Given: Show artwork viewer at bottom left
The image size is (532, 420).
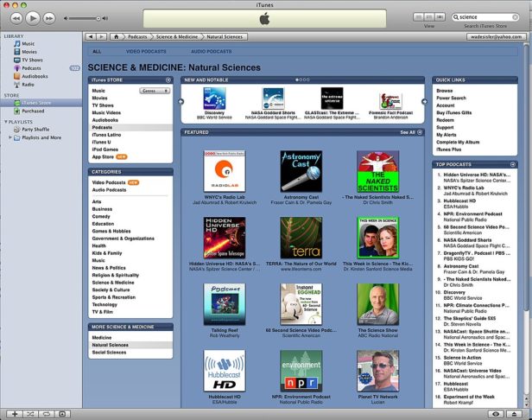Looking at the screenshot, I should (64, 414).
